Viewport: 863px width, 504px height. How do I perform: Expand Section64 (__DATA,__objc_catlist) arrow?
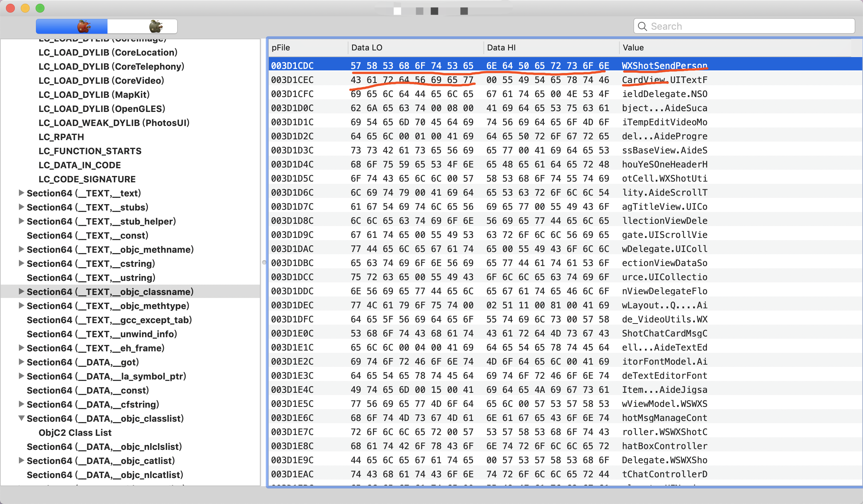pyautogui.click(x=22, y=460)
